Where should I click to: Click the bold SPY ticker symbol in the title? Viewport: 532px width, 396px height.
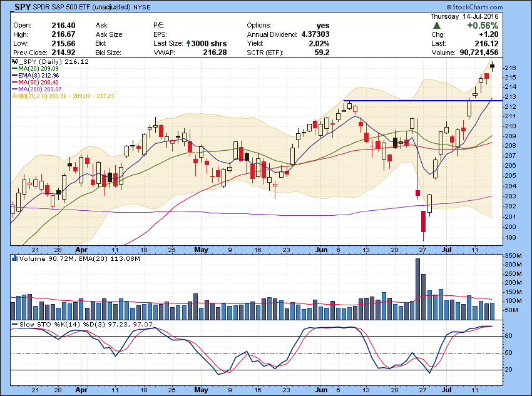tap(23, 7)
